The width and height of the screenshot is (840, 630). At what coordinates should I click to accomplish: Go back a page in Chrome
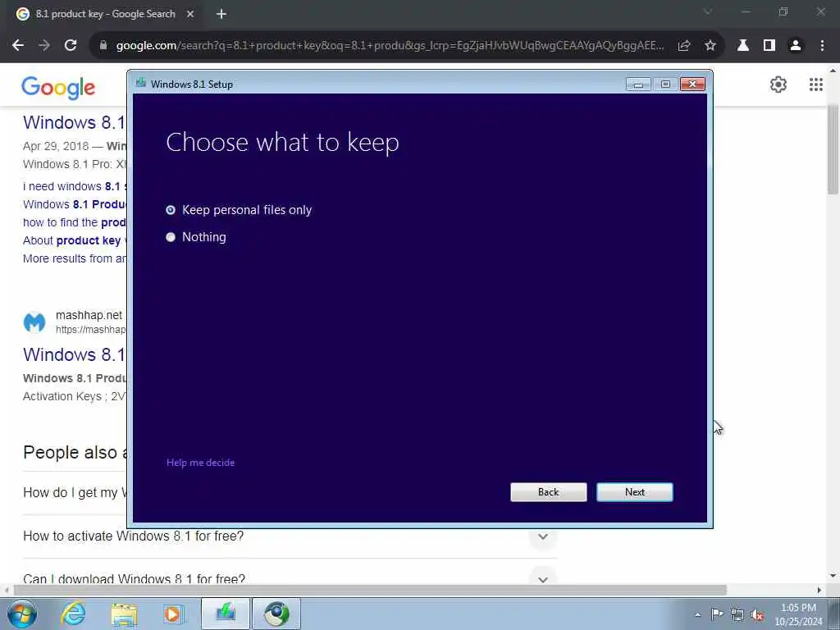(x=18, y=46)
